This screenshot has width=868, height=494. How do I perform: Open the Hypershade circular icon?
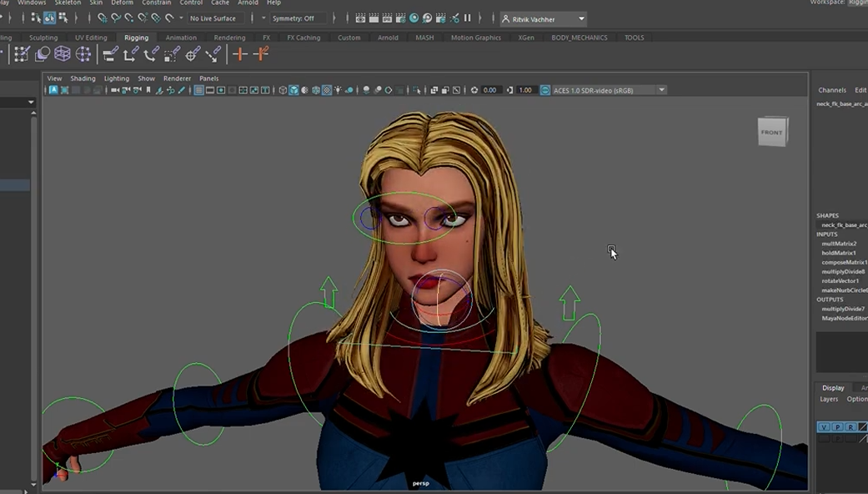[414, 18]
